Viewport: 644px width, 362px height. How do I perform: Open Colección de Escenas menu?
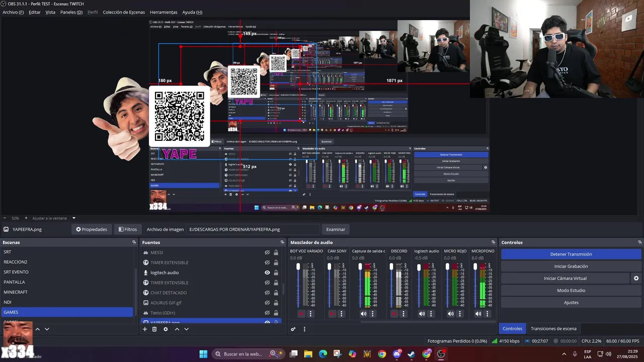click(124, 12)
